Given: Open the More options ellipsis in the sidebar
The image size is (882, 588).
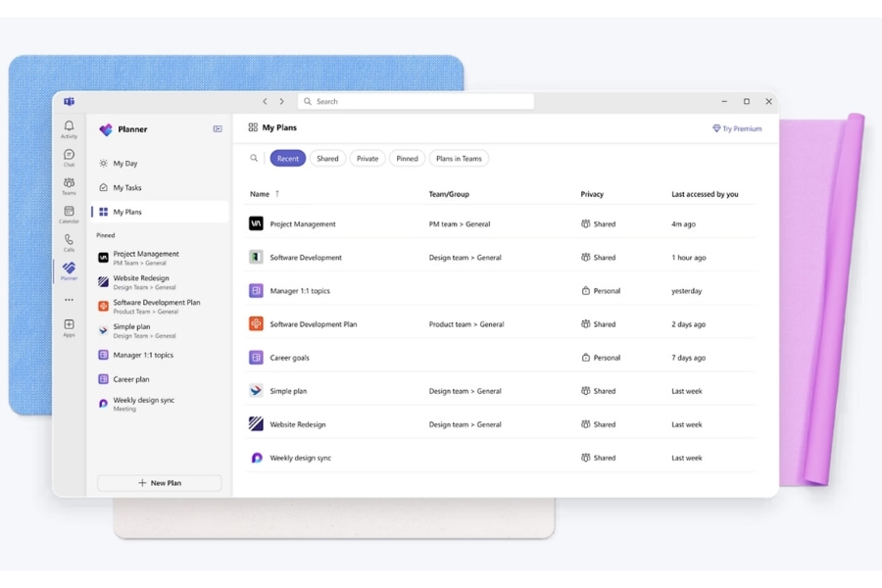Looking at the screenshot, I should pyautogui.click(x=69, y=299).
